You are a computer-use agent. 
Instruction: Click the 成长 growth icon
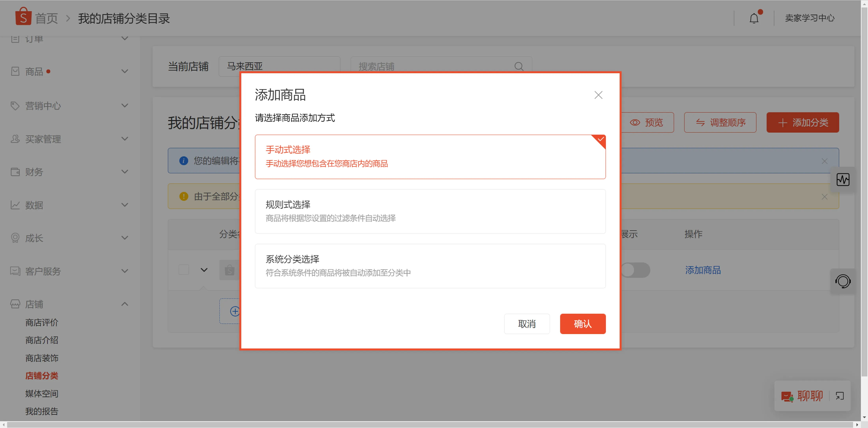click(15, 238)
